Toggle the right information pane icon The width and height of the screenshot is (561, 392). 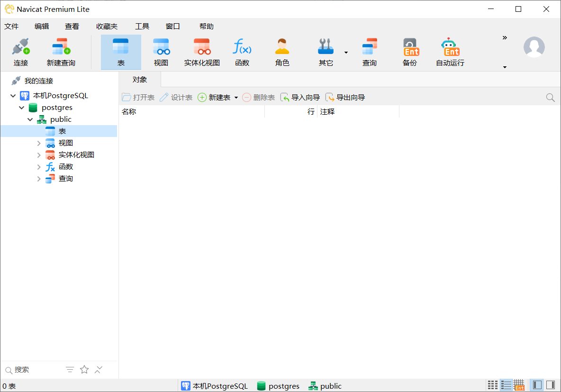(x=551, y=385)
